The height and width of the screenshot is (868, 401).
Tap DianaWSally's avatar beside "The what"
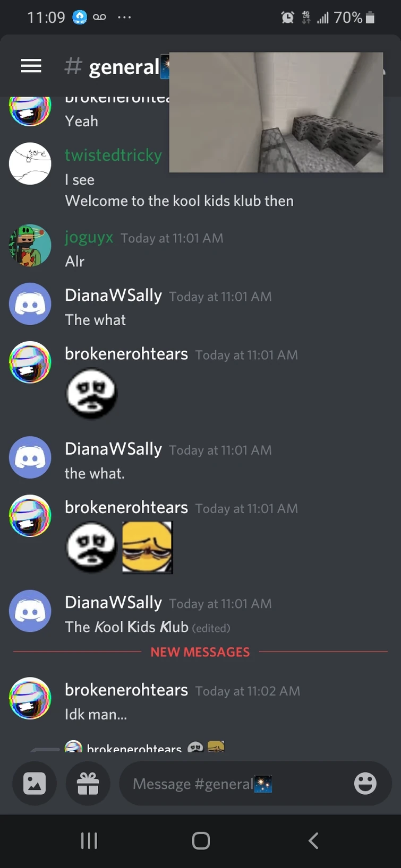coord(30,303)
